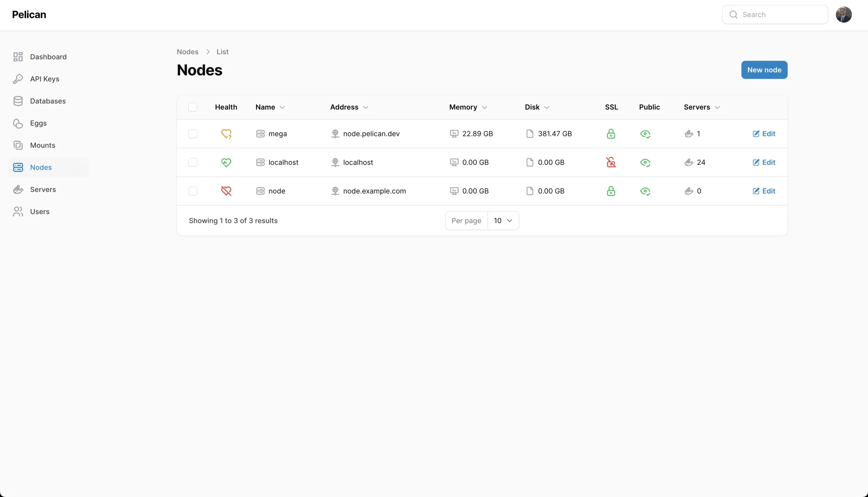Viewport: 868px width, 497px height.
Task: Open the Per page 10 dropdown
Action: pos(503,221)
